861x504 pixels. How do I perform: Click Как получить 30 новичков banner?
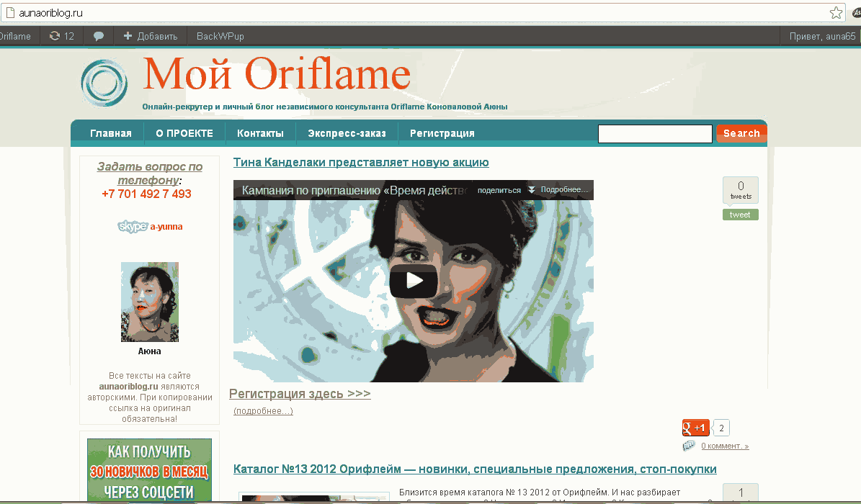pyautogui.click(x=149, y=470)
